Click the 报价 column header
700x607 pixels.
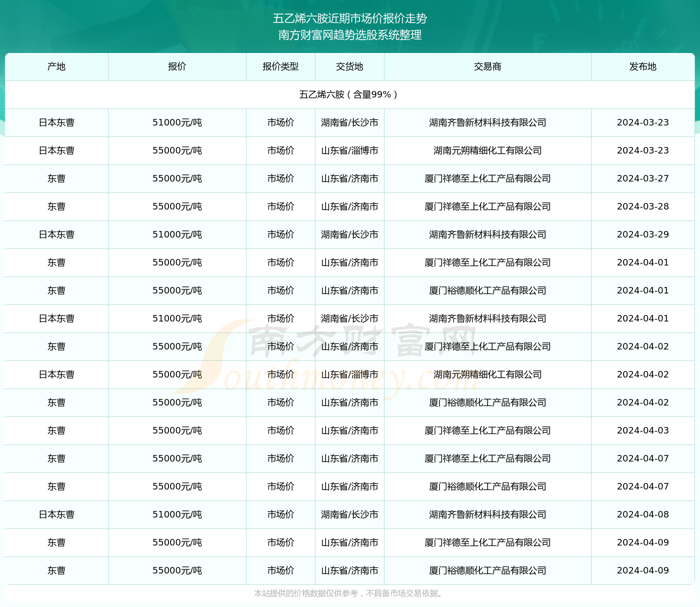177,66
